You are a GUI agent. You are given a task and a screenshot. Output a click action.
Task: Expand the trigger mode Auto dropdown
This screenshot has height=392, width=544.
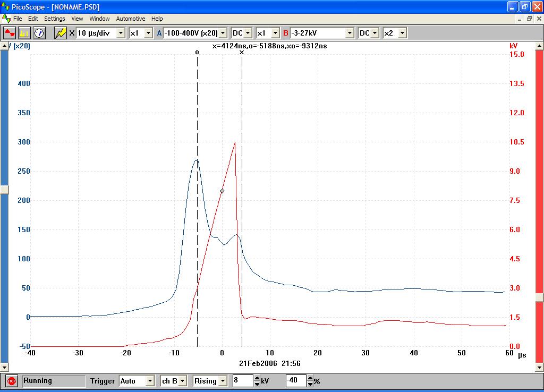point(149,381)
